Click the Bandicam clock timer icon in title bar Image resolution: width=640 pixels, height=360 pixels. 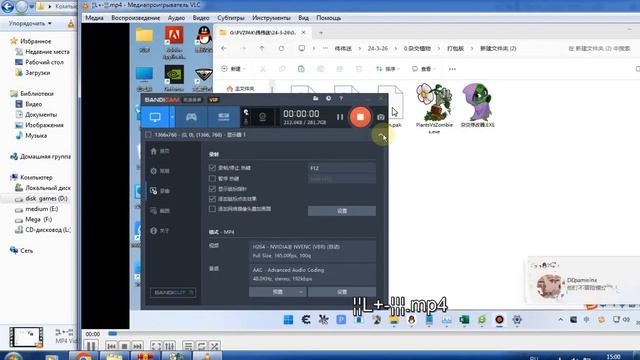point(329,98)
